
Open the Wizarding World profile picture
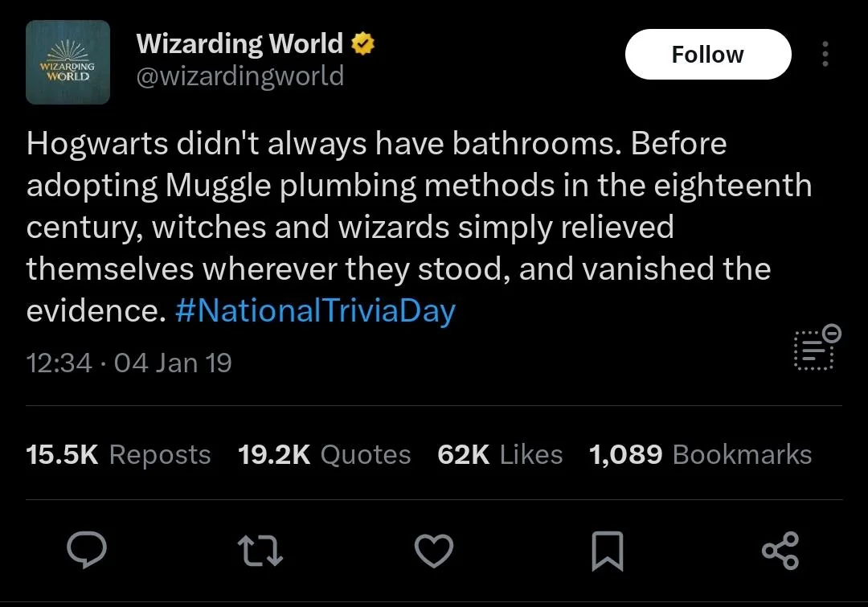(68, 62)
